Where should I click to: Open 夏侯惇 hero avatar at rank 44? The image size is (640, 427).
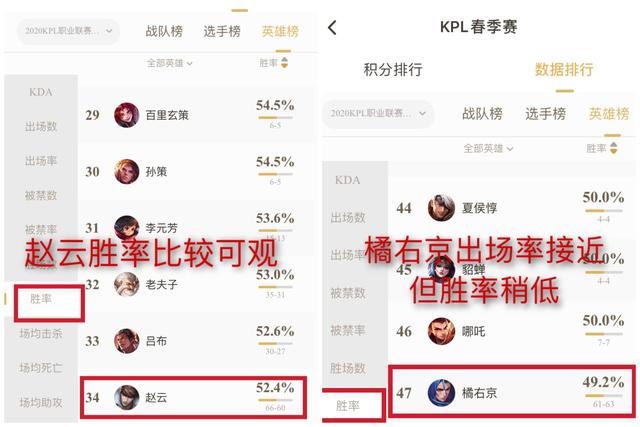point(441,208)
